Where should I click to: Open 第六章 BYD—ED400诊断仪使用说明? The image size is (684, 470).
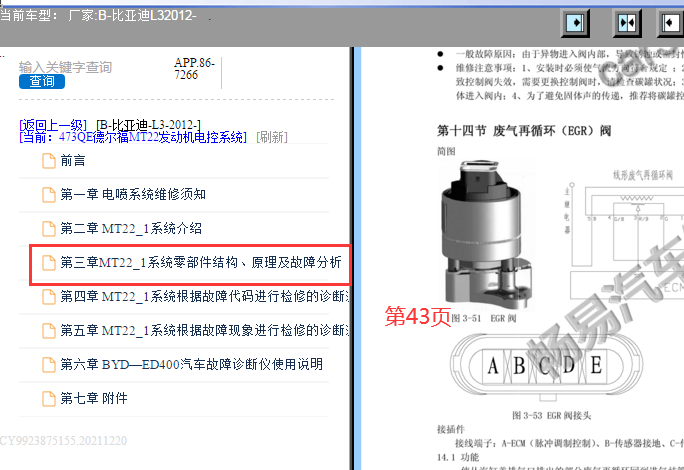point(192,364)
